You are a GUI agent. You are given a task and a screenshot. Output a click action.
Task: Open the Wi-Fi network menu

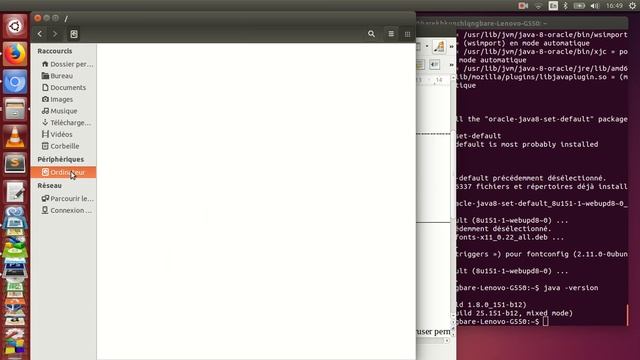(539, 6)
